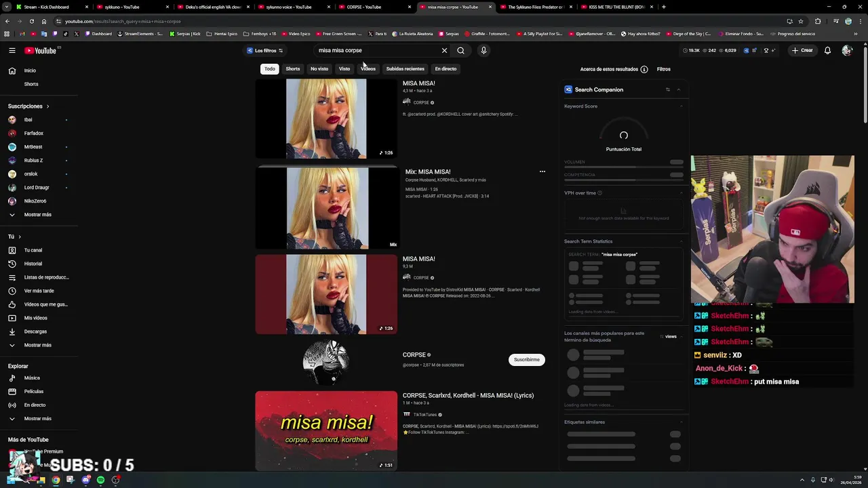Image resolution: width=868 pixels, height=488 pixels.
Task: Open the 'La Ruleta Aleatoria' bookmark
Action: point(412,33)
